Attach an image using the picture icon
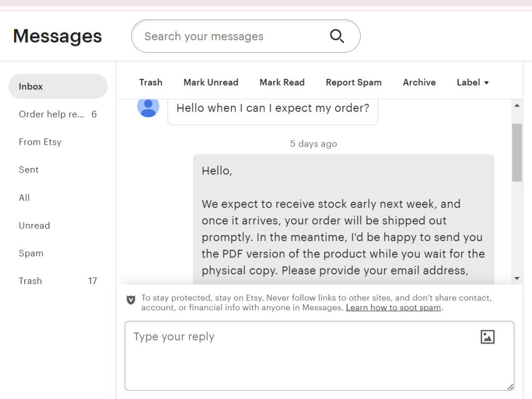This screenshot has width=532, height=399. (x=487, y=337)
